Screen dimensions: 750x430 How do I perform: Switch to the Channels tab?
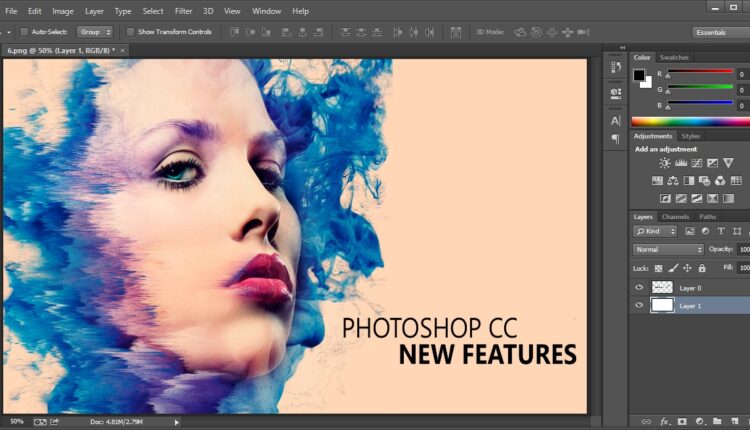[x=676, y=216]
